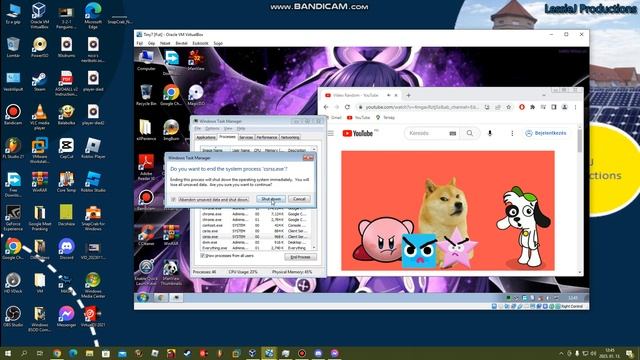Go back in the VM Chrome browser

click(x=326, y=107)
